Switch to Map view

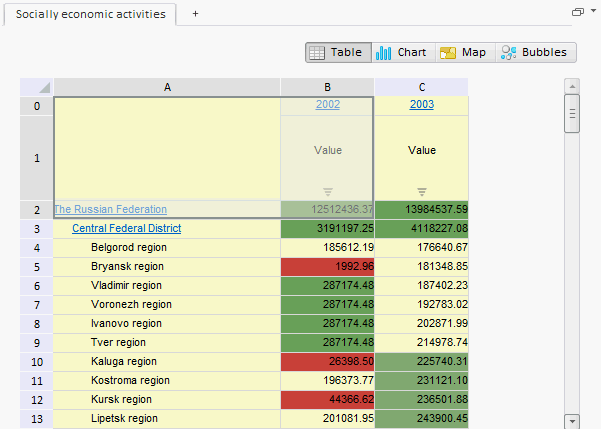coord(463,52)
